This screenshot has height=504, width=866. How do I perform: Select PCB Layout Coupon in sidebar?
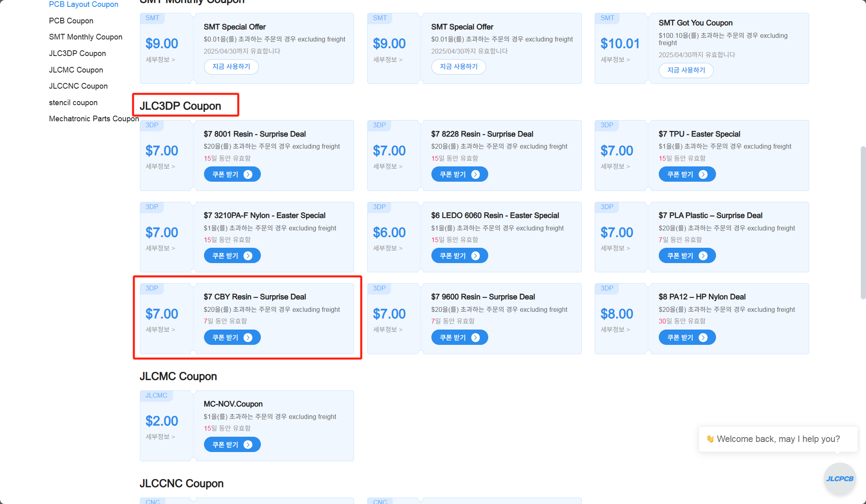(83, 4)
